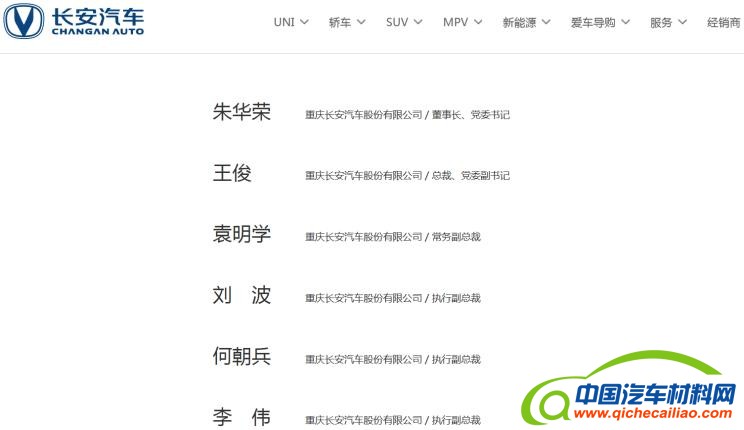The image size is (744, 430).
Task: Select the name 朱华荣
Action: (x=242, y=112)
